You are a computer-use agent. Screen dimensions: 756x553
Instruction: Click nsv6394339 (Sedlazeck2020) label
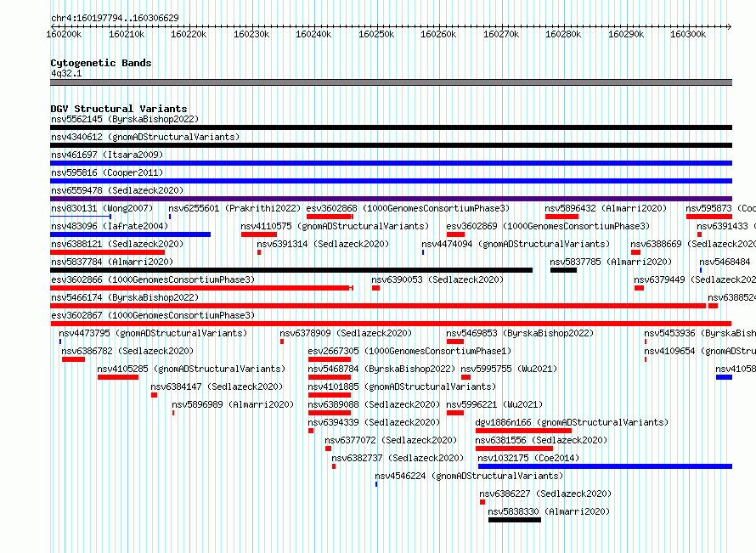374,422
